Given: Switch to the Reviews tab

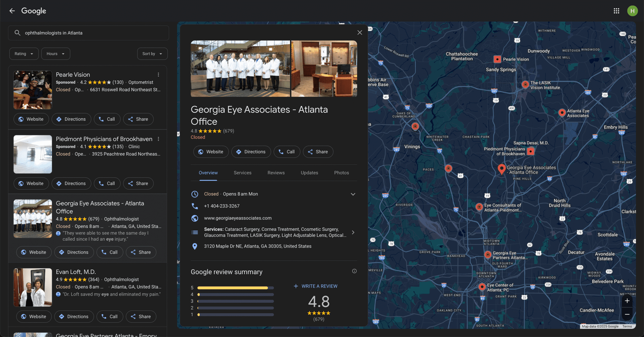Looking at the screenshot, I should coord(276,173).
